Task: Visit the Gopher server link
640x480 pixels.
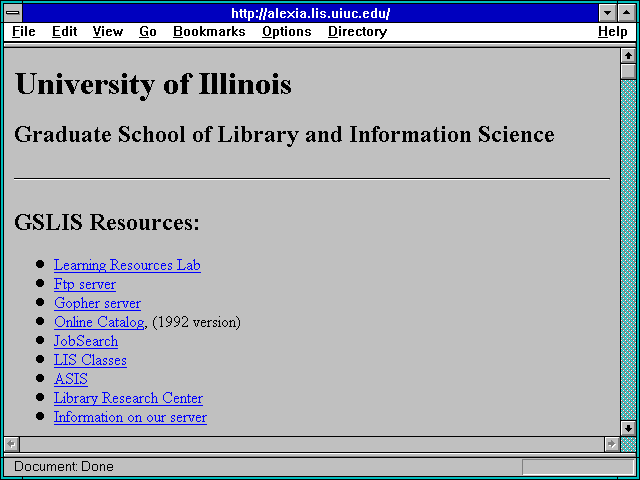Action: pyautogui.click(x=97, y=303)
